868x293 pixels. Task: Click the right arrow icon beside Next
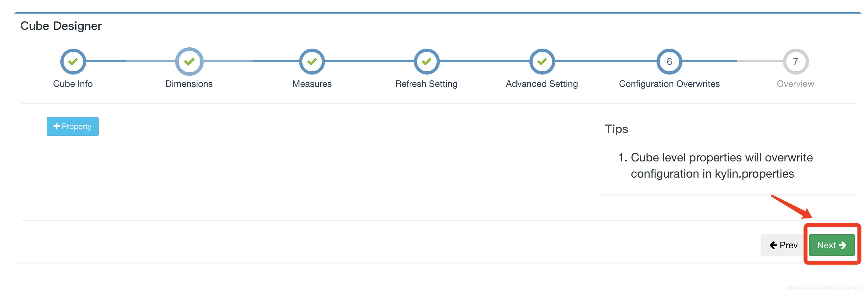pos(843,245)
